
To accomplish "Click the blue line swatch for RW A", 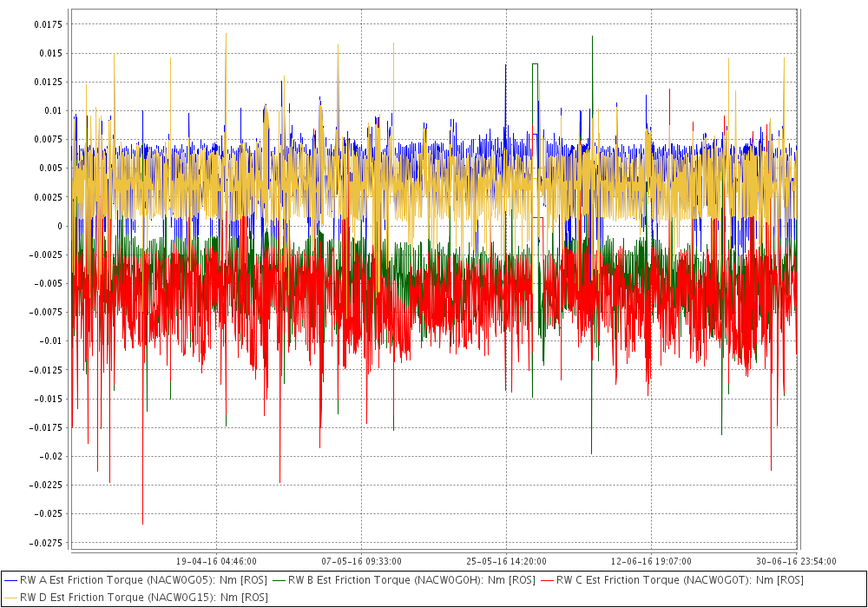I will [x=11, y=580].
